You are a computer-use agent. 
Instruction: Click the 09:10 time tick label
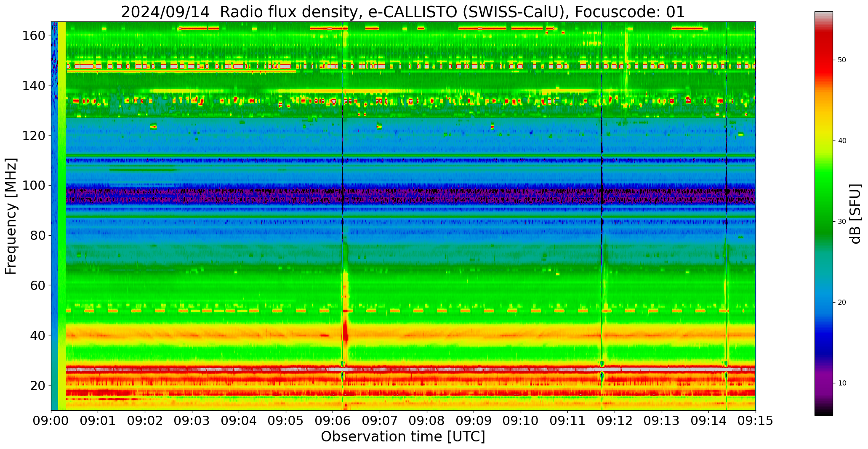521,421
